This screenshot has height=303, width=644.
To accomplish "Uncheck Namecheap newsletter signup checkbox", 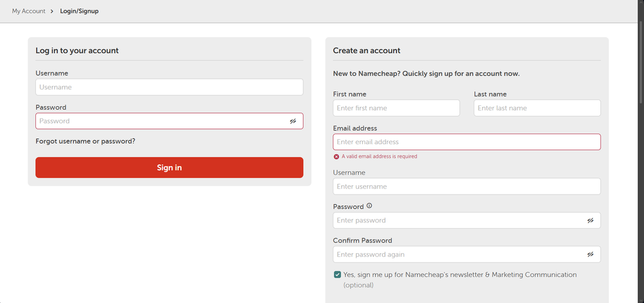I will (x=337, y=275).
